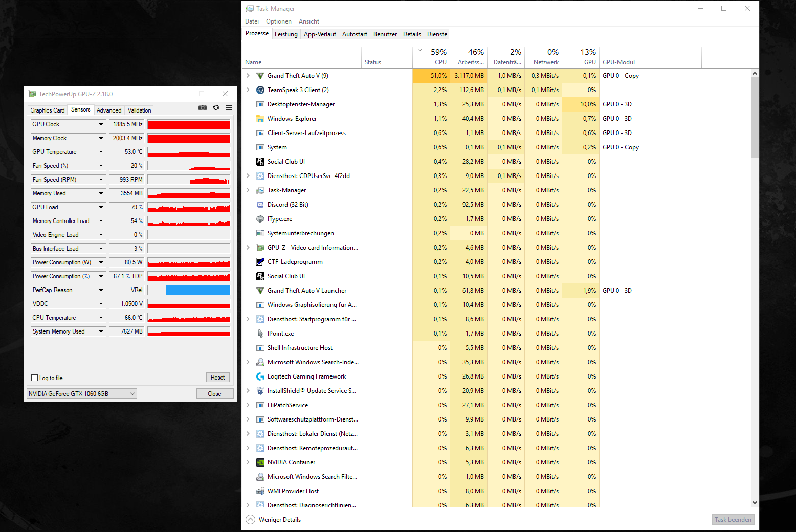Click the Diensthost: CDPUserSvc gear icon

260,176
